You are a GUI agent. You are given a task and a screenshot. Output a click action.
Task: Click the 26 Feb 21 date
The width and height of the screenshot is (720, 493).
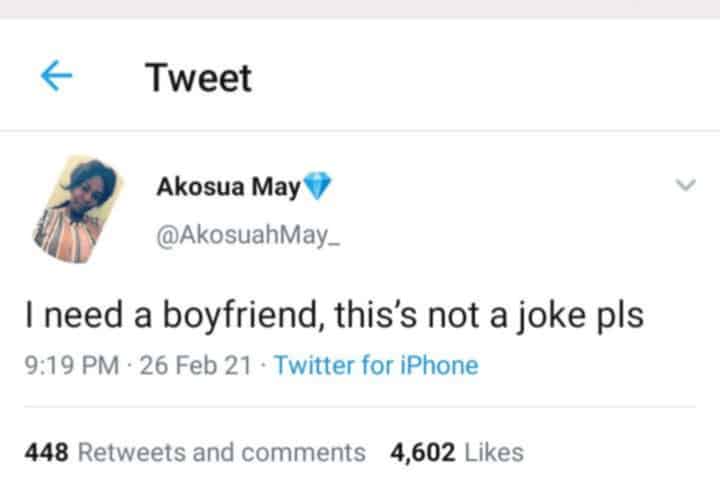click(196, 365)
